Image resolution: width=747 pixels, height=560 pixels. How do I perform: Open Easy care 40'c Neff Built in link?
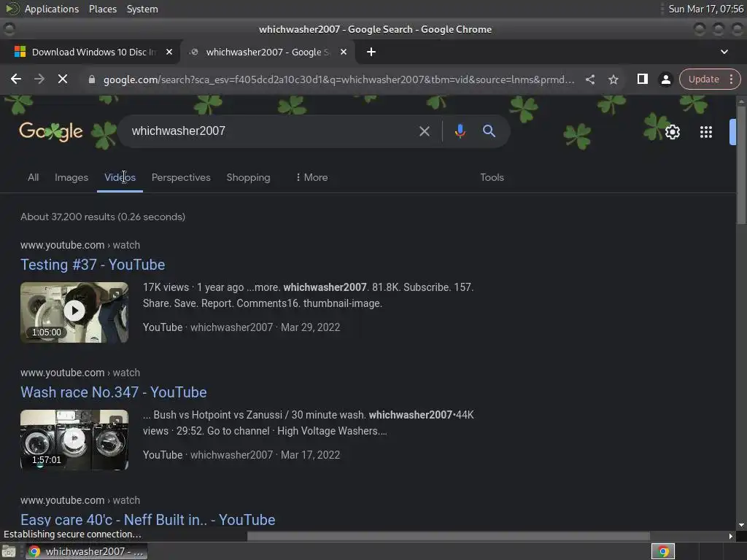(x=147, y=519)
